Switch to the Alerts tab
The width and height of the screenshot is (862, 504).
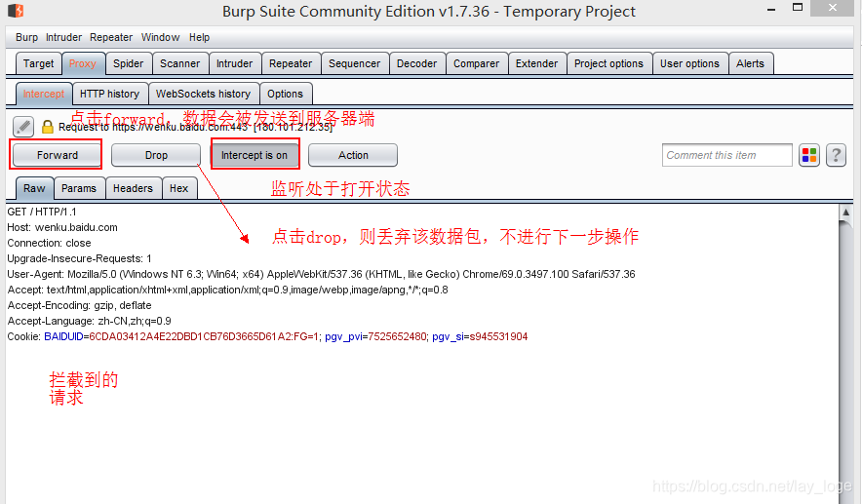[750, 63]
